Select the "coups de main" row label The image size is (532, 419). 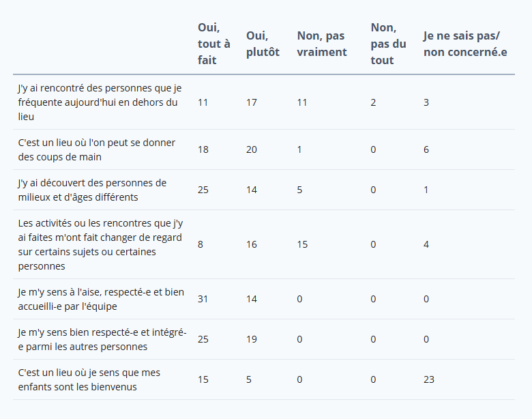coord(96,149)
